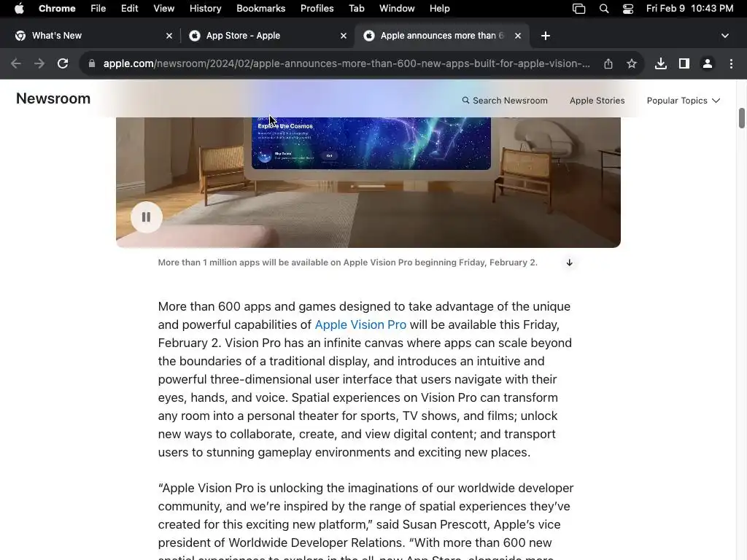Open the Search Newsroom field
This screenshot has height=560, width=747.
[x=505, y=101]
